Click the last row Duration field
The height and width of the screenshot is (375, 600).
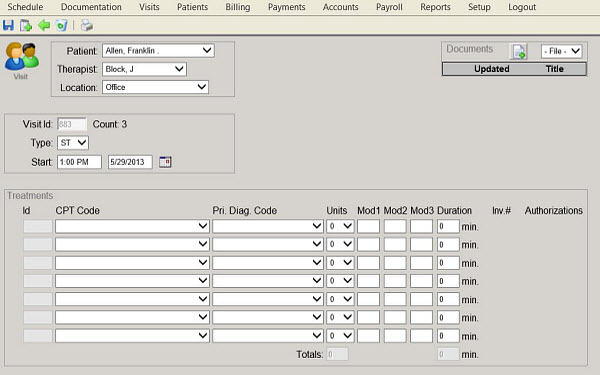pyautogui.click(x=448, y=336)
